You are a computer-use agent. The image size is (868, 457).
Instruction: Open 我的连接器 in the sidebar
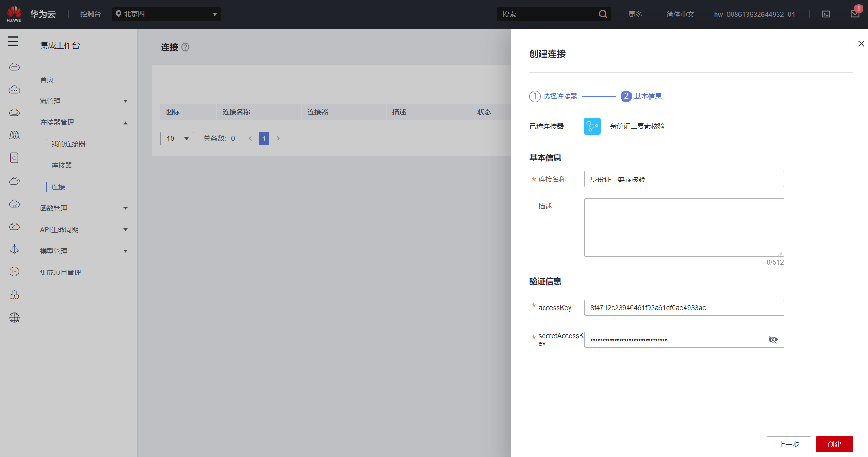click(68, 144)
